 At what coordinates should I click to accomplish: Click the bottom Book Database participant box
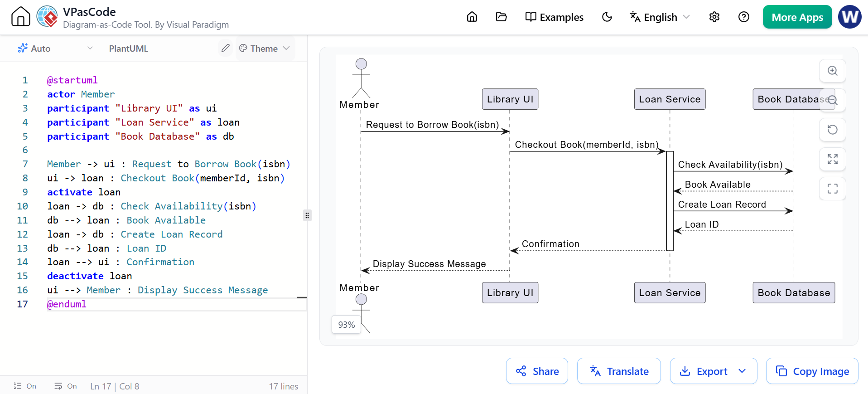(794, 292)
